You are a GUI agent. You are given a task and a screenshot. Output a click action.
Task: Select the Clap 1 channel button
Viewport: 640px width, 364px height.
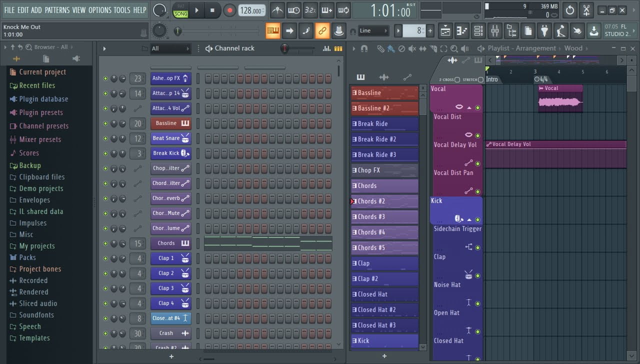(x=170, y=258)
